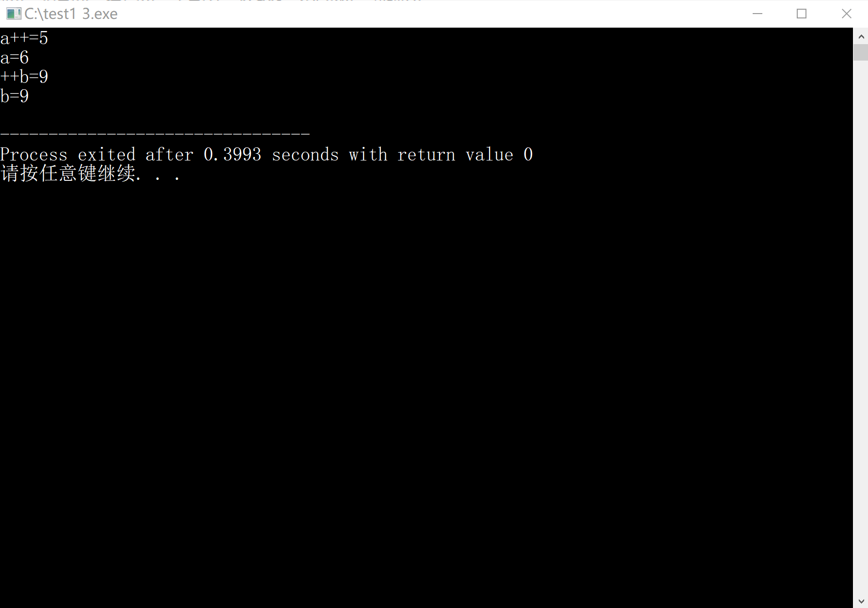
Task: Maximize the test1 3.exe console window
Action: tap(802, 14)
